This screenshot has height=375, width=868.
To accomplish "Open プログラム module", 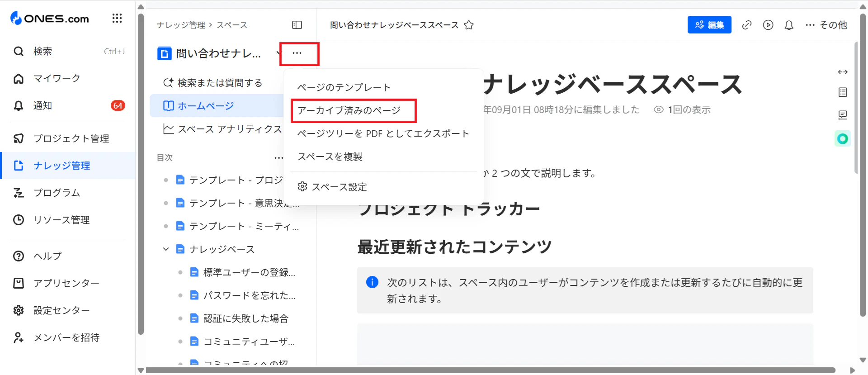I will 68,193.
